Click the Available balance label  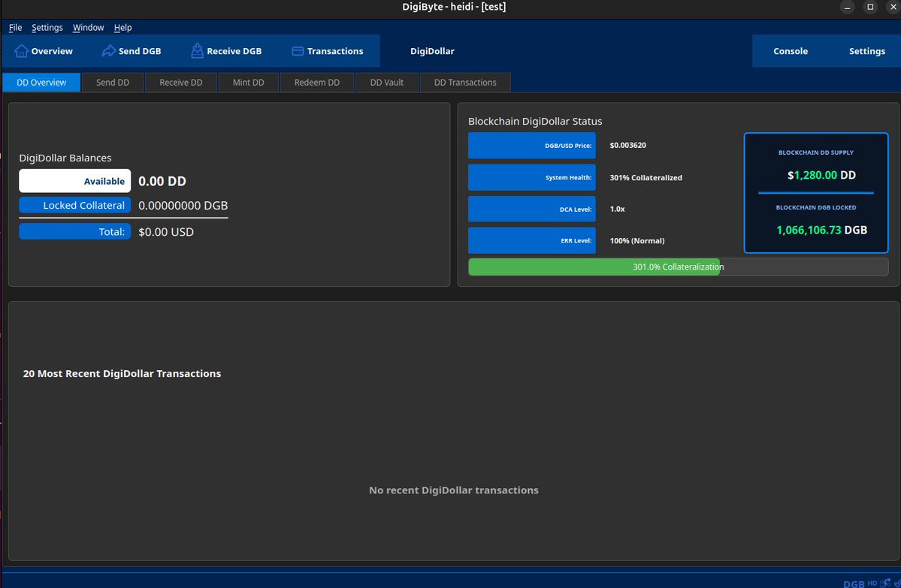[x=74, y=181]
